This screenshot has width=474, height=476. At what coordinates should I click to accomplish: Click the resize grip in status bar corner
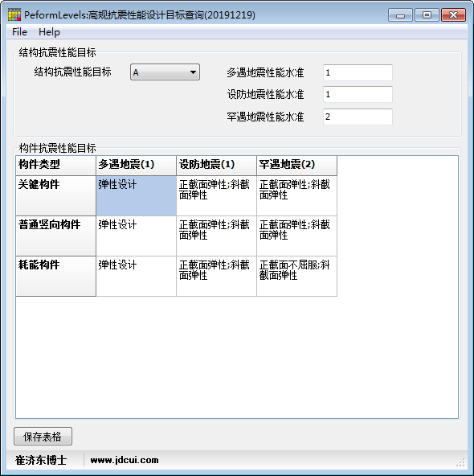pyautogui.click(x=460, y=462)
